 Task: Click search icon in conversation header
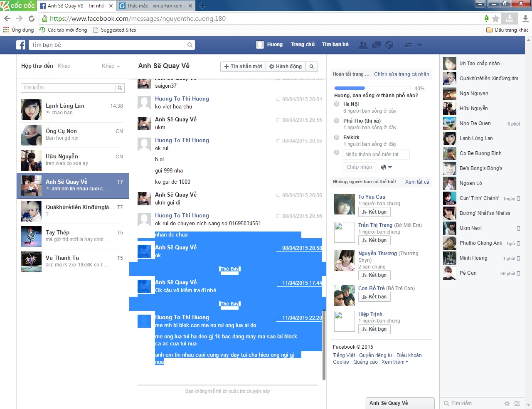click(311, 66)
